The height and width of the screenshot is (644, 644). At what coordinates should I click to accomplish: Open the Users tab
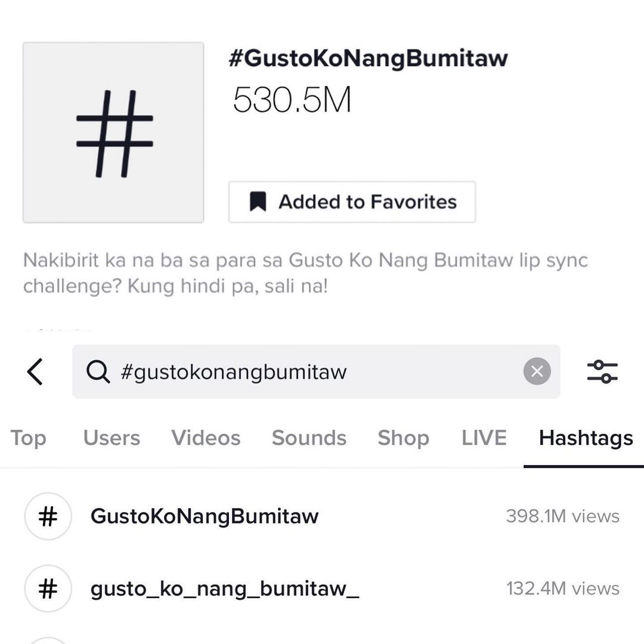(112, 438)
